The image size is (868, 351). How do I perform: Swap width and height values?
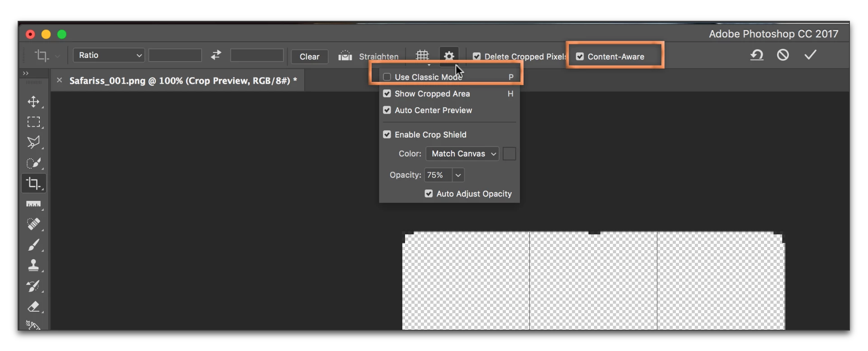click(216, 55)
